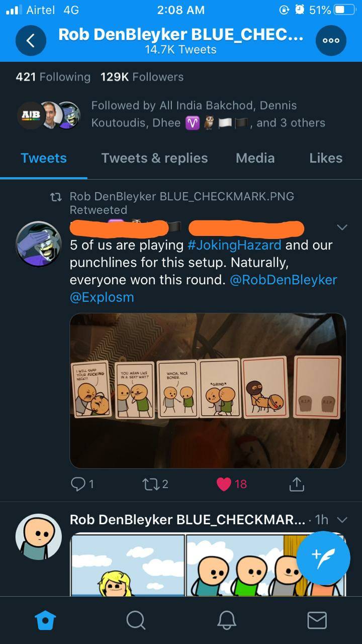This screenshot has height=644, width=362.
Task: Expand the tweet options chevron
Action: pyautogui.click(x=342, y=227)
